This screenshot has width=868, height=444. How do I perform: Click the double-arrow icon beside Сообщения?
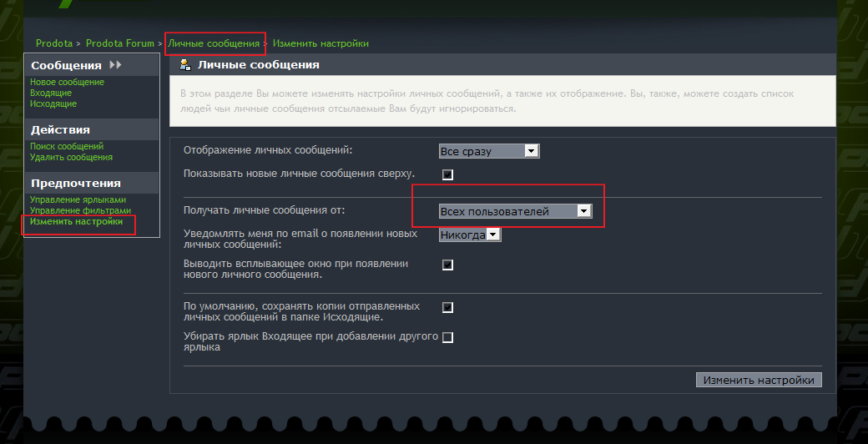pos(115,65)
